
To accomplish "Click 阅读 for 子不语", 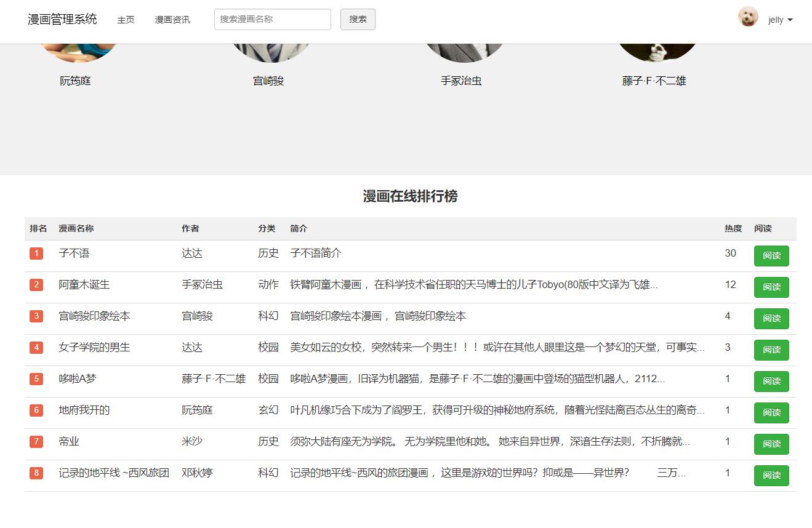I will click(771, 256).
